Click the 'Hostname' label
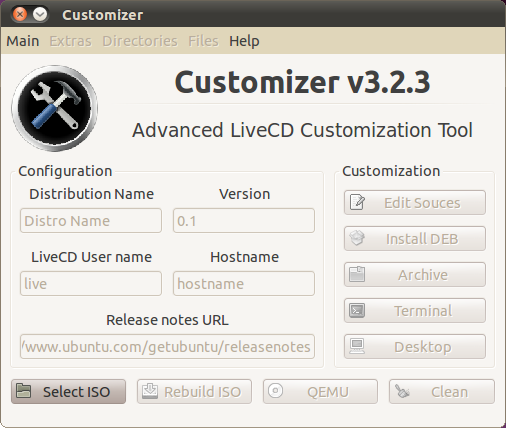This screenshot has width=506, height=428. (x=244, y=257)
